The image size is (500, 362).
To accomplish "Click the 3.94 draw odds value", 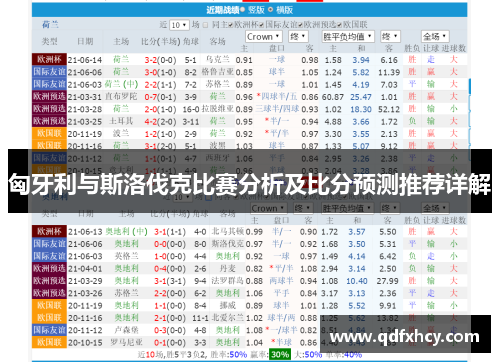I will [x=361, y=60].
